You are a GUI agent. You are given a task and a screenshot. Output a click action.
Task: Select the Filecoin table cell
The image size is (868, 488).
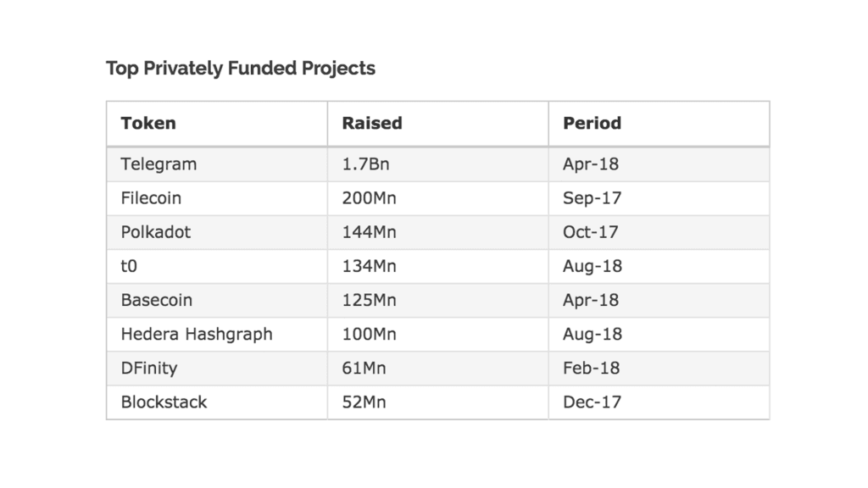coord(151,198)
